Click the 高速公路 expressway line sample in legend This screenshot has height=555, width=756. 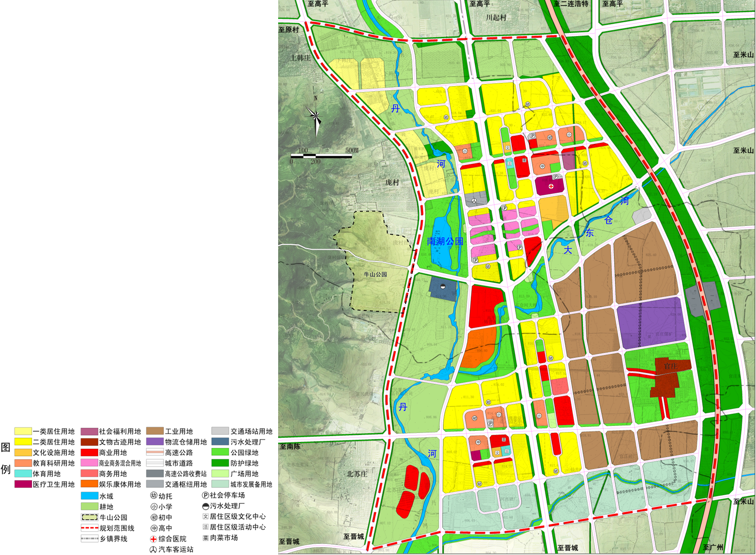click(x=155, y=452)
